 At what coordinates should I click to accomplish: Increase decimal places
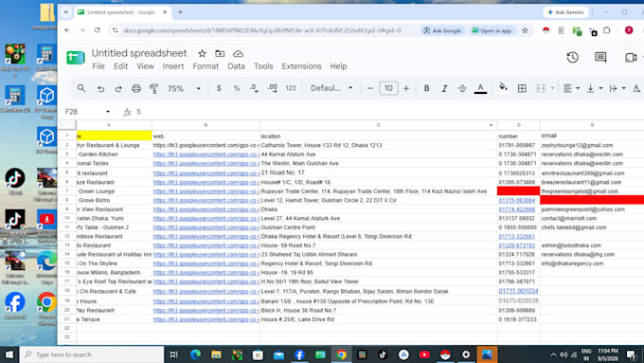point(273,88)
